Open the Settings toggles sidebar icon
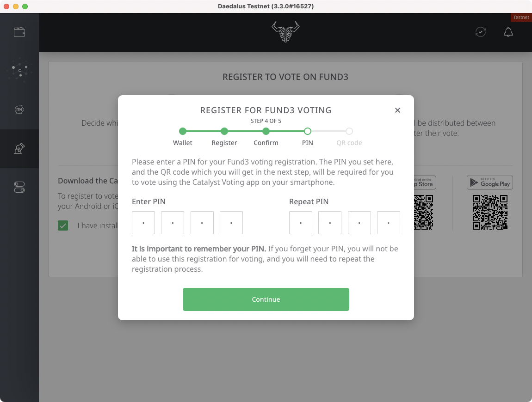The image size is (532, 402). [x=19, y=187]
